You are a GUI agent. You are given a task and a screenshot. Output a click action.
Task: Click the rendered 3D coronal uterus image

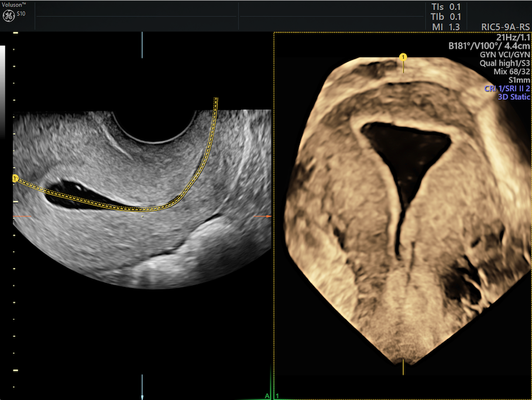pos(404,205)
